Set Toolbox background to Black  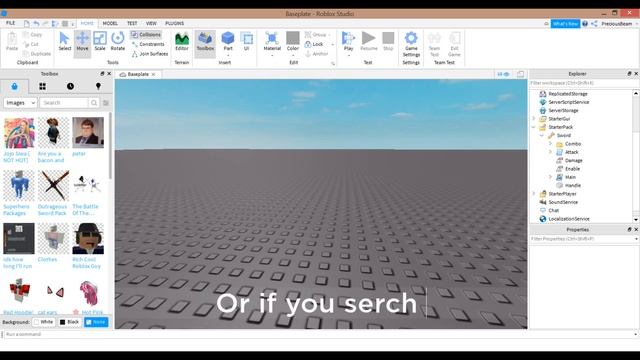click(x=70, y=322)
